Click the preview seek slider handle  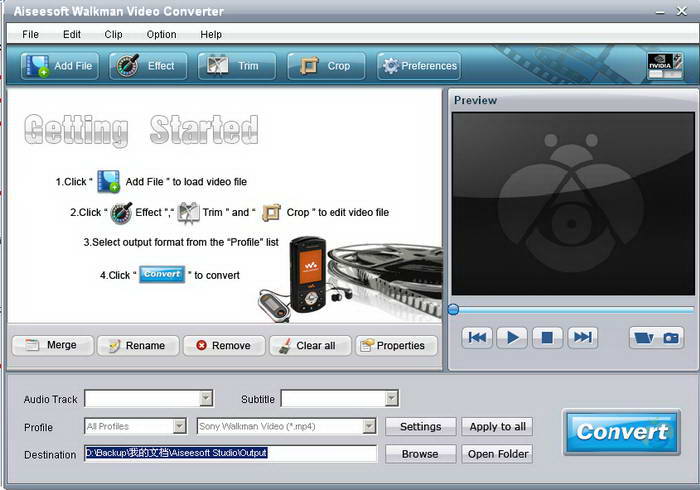[x=453, y=309]
